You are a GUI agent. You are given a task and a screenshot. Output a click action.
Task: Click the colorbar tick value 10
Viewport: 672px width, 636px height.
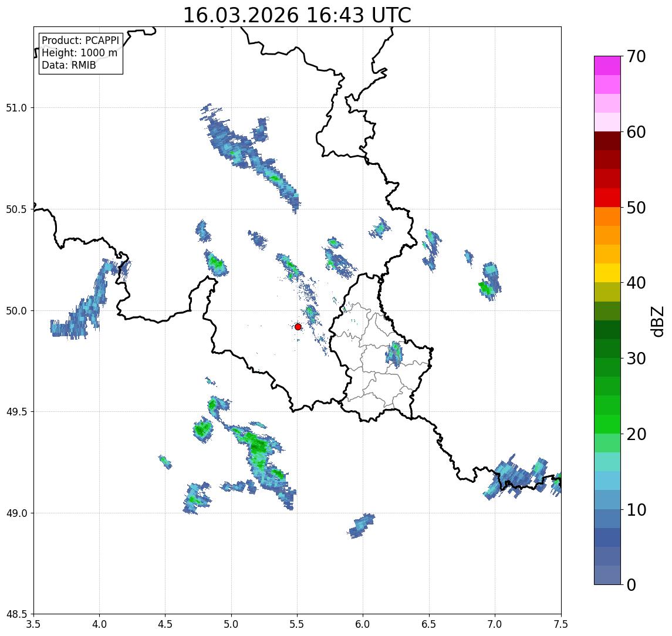(636, 510)
